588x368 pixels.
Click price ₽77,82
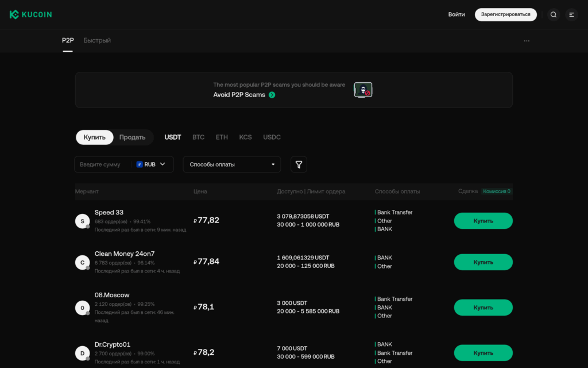pyautogui.click(x=206, y=220)
